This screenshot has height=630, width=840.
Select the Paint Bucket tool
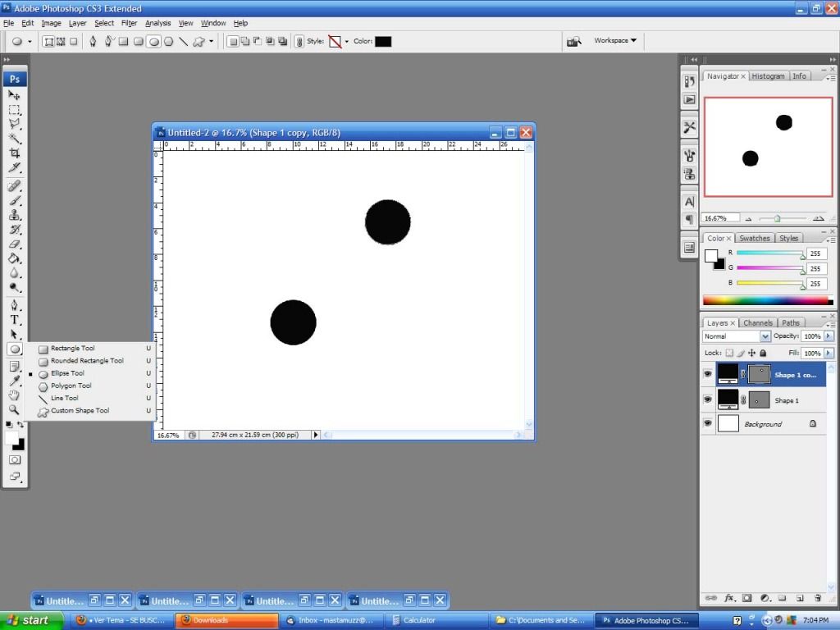point(15,258)
